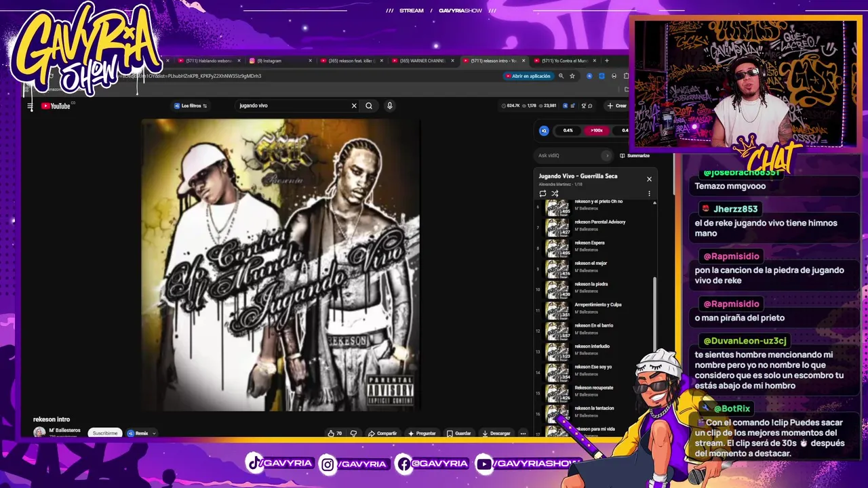Open the playlist three-dot options menu
This screenshot has height=488, width=868.
coord(649,193)
